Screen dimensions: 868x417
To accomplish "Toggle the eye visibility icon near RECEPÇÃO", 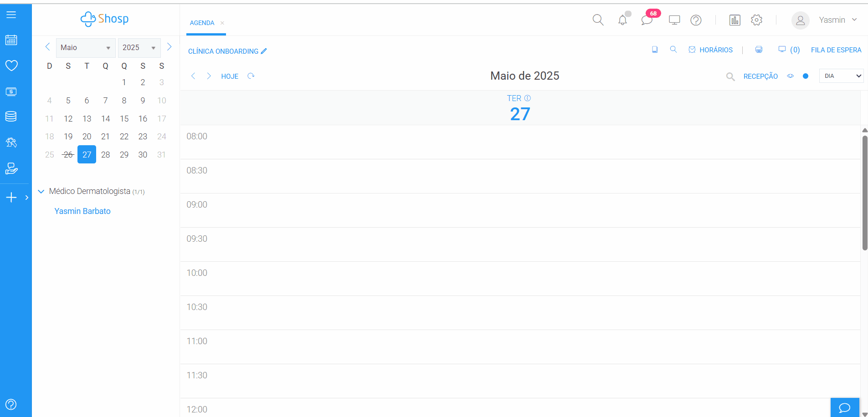I will pos(791,76).
